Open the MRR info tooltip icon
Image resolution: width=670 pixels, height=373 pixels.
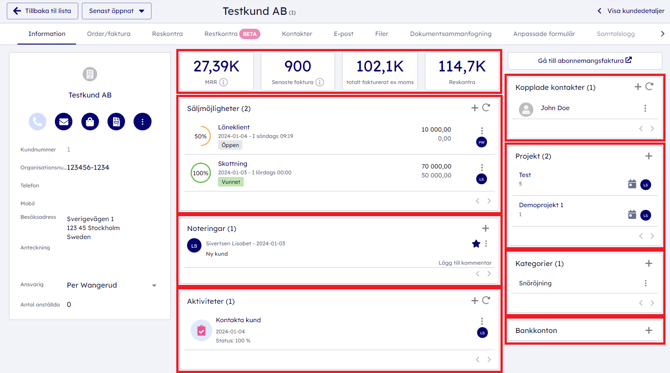tap(223, 82)
